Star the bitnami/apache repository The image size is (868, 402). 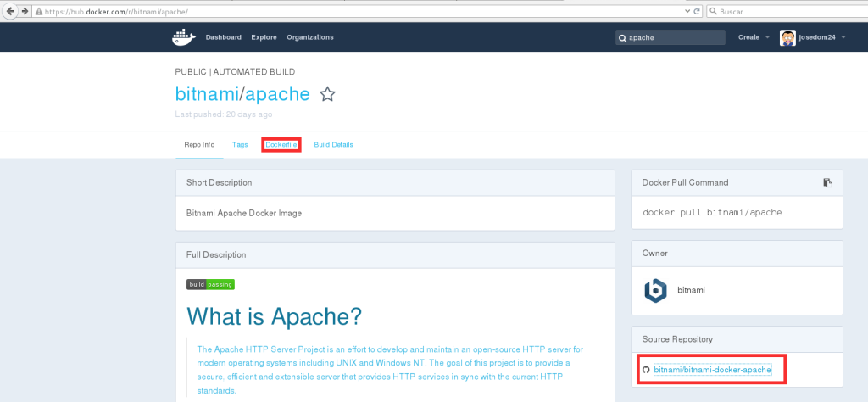328,94
